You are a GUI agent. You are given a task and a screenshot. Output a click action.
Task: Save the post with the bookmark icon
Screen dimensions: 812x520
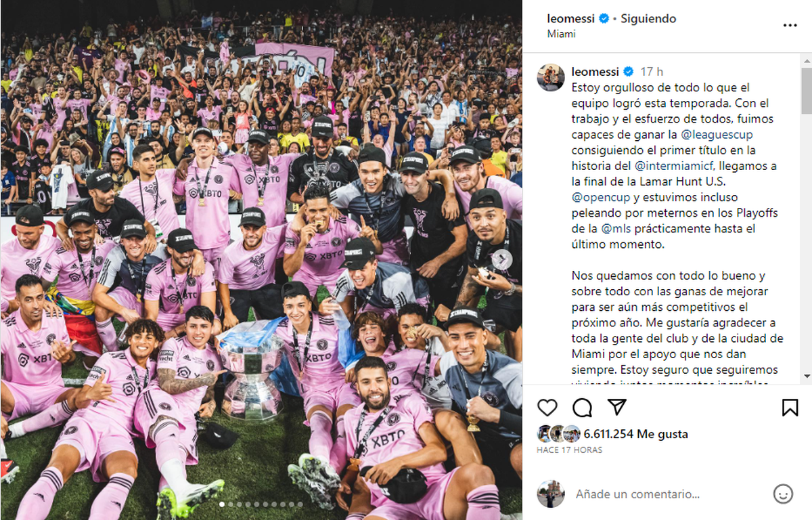click(790, 407)
